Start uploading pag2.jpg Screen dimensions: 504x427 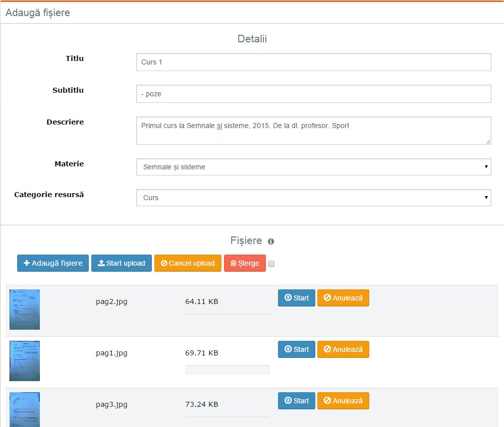(297, 298)
